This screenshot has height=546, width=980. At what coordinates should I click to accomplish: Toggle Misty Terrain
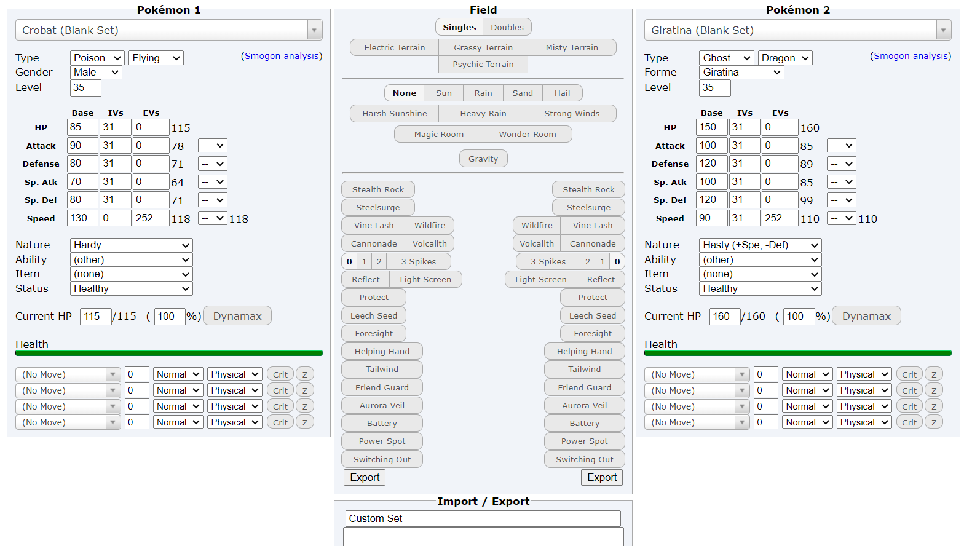(572, 47)
